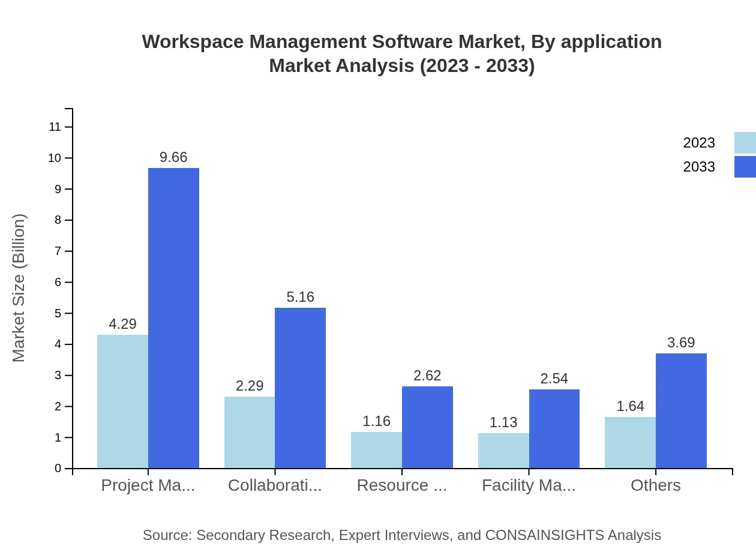The width and height of the screenshot is (756, 552).
Task: Select the 4.29 bar for Project Management
Action: point(122,399)
